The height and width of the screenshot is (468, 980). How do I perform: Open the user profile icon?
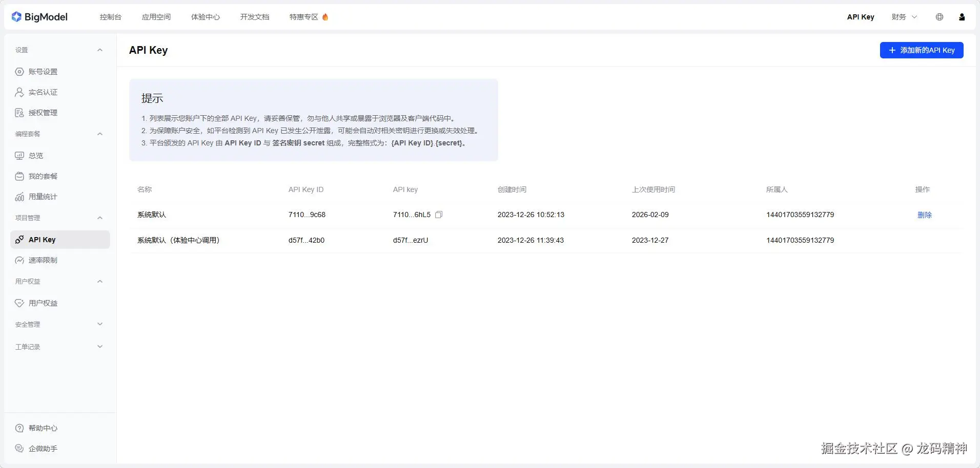[962, 17]
